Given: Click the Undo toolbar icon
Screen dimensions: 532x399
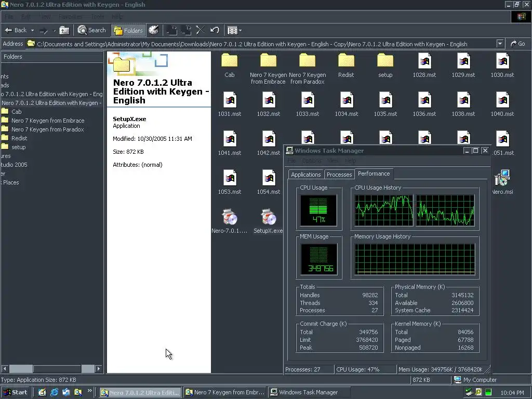Looking at the screenshot, I should [215, 30].
